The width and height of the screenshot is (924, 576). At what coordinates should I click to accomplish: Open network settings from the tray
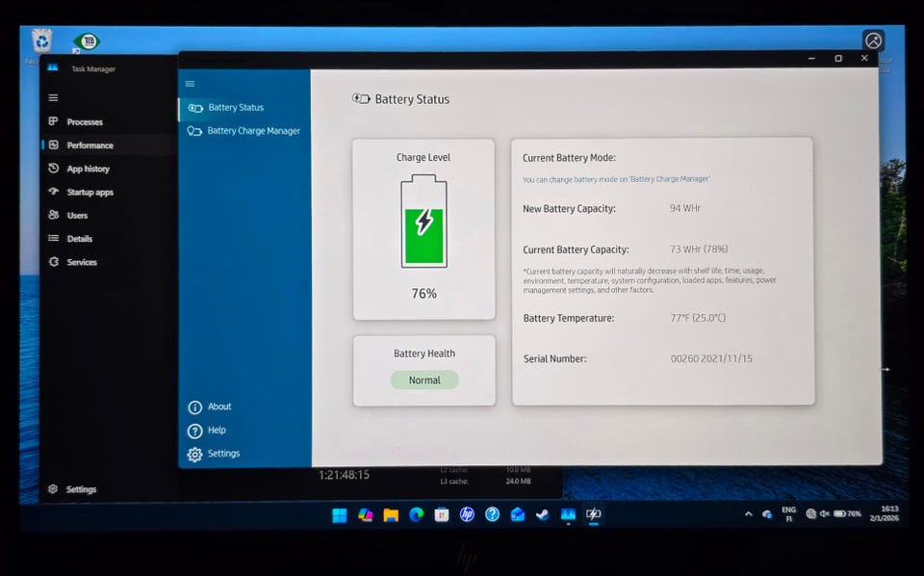pos(811,514)
